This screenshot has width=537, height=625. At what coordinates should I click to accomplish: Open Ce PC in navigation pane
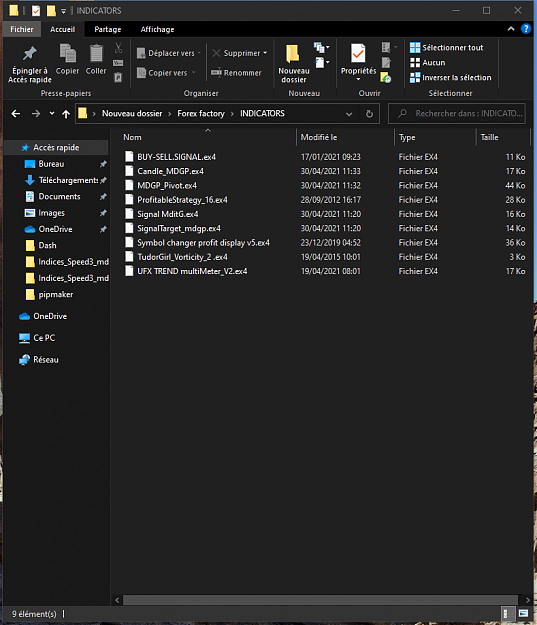[56, 338]
